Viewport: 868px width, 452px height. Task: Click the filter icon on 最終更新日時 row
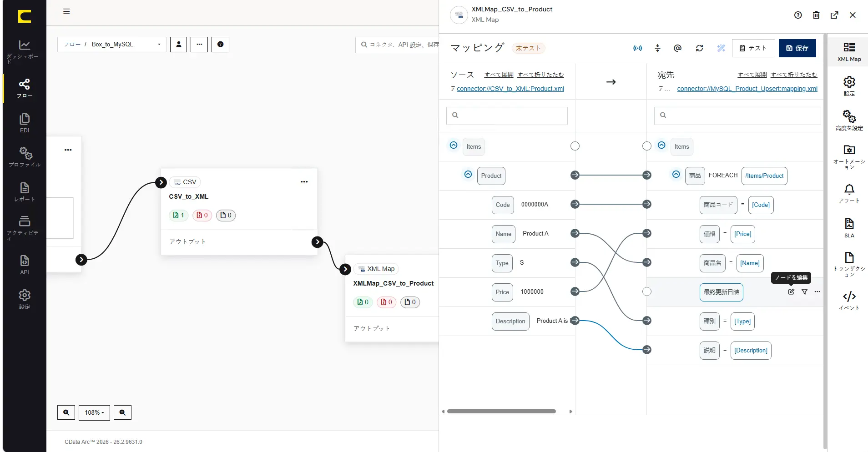(804, 291)
